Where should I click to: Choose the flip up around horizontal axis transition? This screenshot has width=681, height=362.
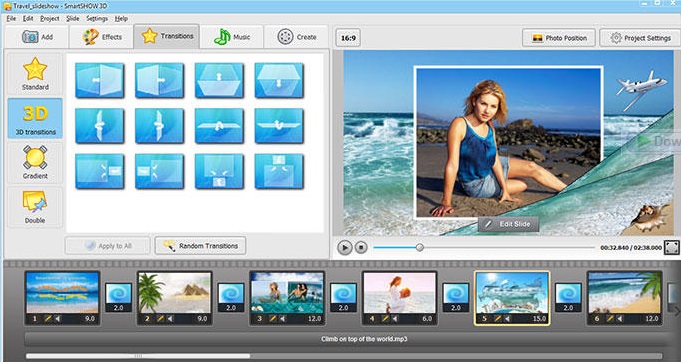219,125
